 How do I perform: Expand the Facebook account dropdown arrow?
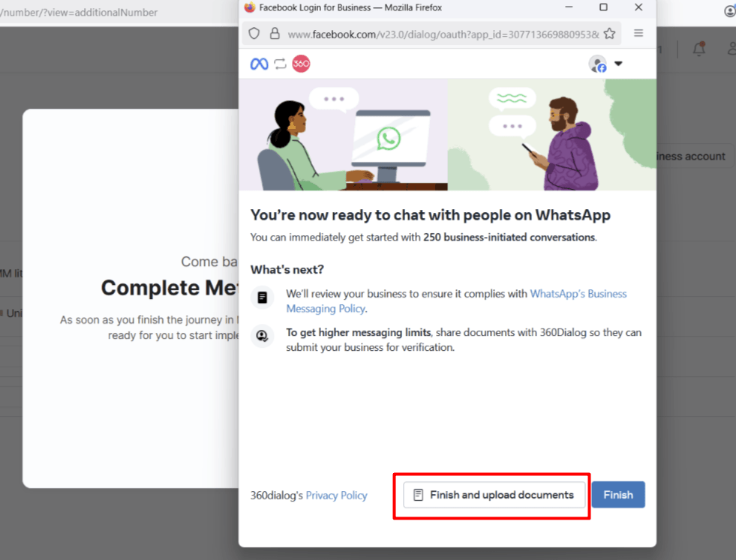pyautogui.click(x=618, y=64)
